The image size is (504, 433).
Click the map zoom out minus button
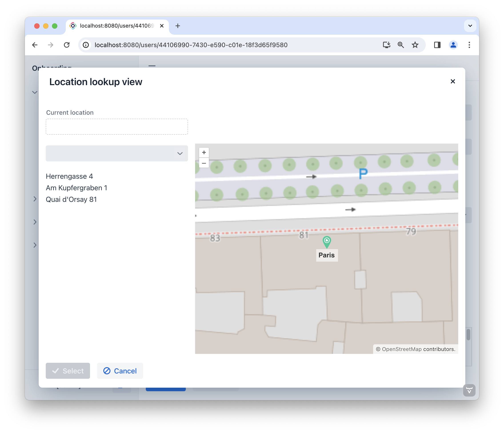coord(204,163)
